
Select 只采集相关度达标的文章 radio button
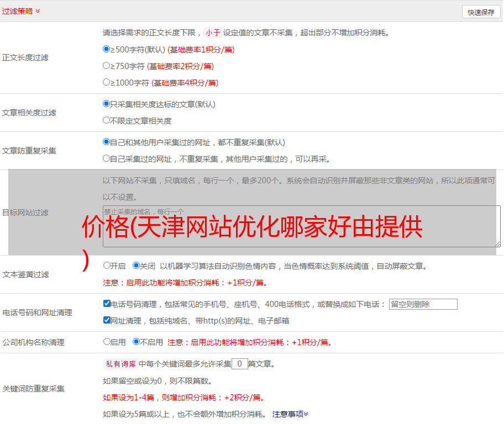[107, 104]
